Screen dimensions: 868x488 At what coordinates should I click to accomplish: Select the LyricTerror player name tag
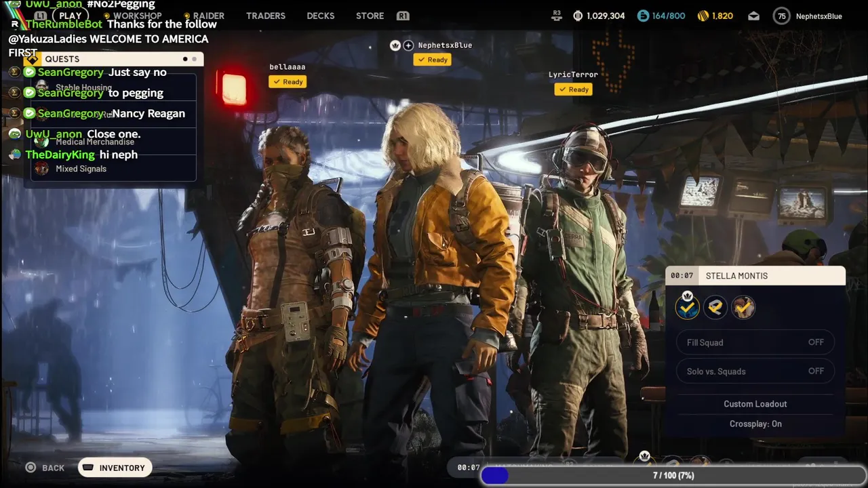(573, 75)
